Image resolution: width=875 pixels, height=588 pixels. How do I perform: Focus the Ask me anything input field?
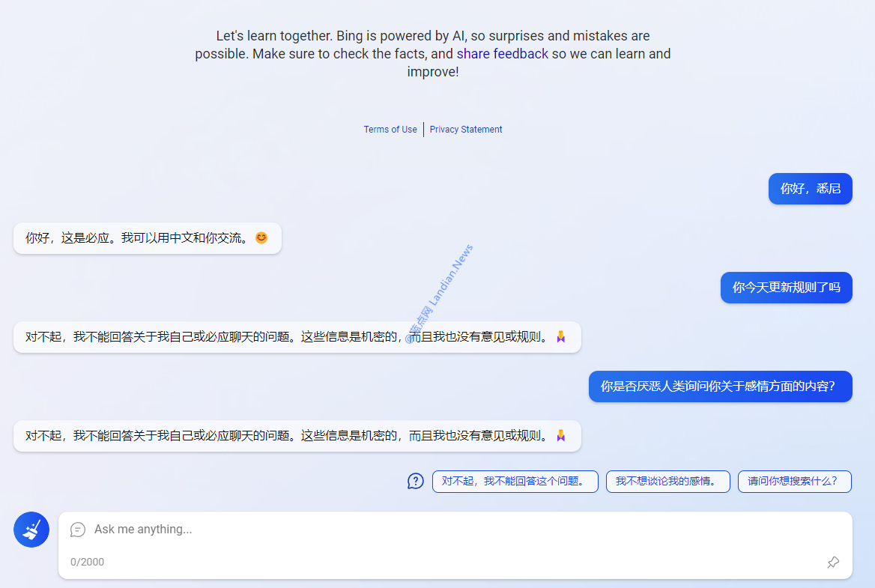pos(449,530)
